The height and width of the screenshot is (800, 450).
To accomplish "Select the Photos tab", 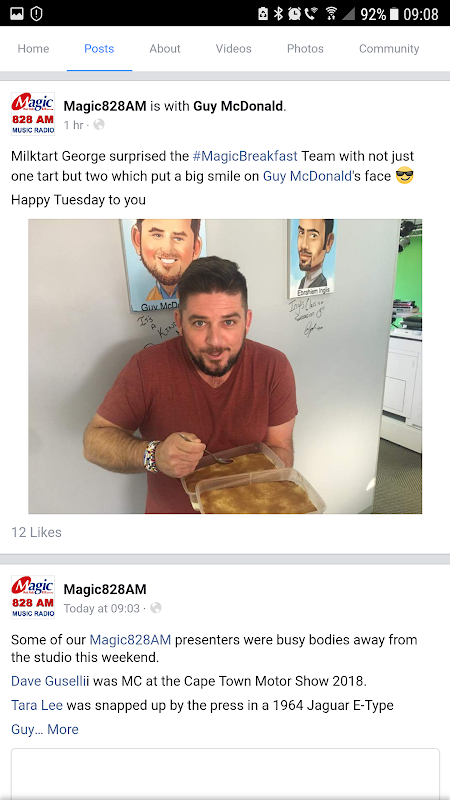I will [x=305, y=48].
